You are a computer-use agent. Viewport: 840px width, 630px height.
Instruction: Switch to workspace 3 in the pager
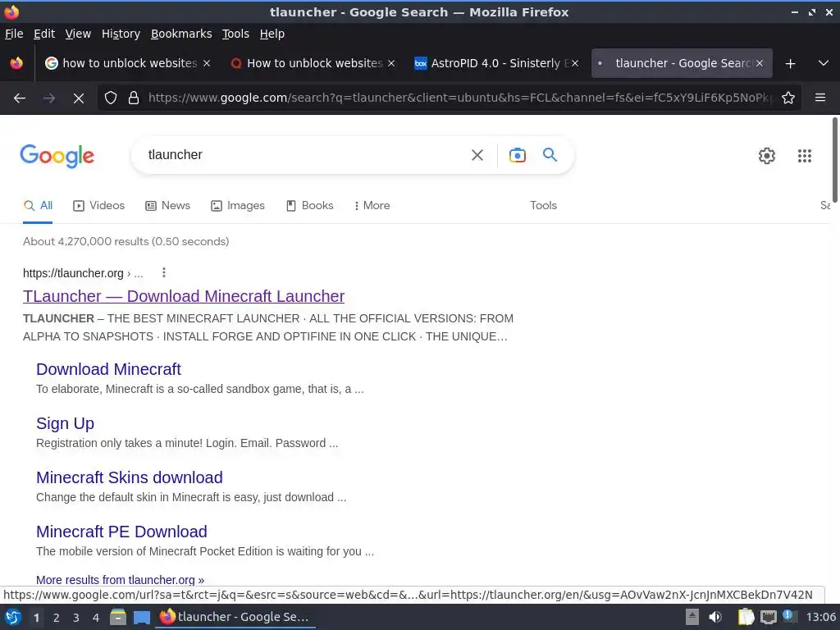tap(76, 618)
